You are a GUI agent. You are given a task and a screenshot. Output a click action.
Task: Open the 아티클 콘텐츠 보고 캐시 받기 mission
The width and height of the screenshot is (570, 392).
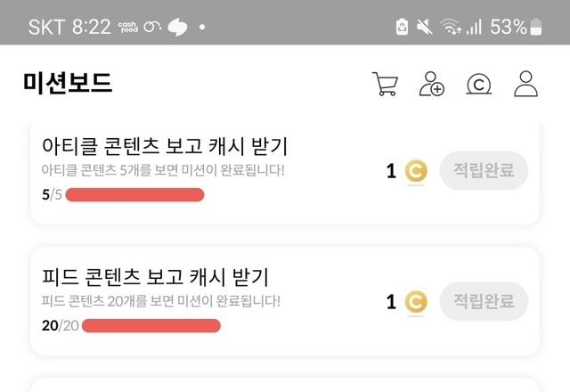(165, 145)
